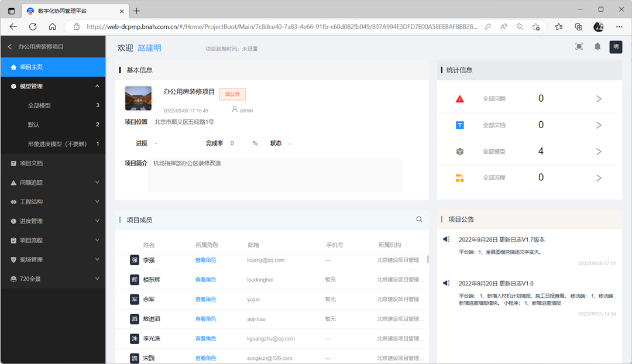Image resolution: width=632 pixels, height=364 pixels.
Task: Click the blue document icon for 全部文档
Action: 460,125
